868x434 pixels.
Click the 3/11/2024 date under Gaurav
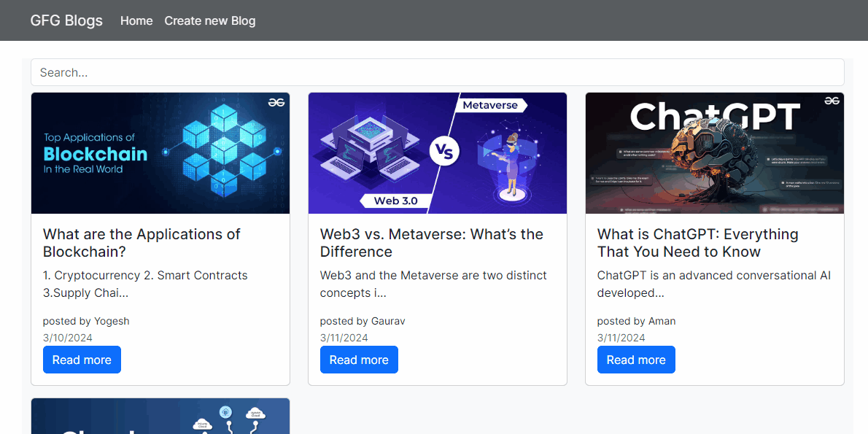344,338
